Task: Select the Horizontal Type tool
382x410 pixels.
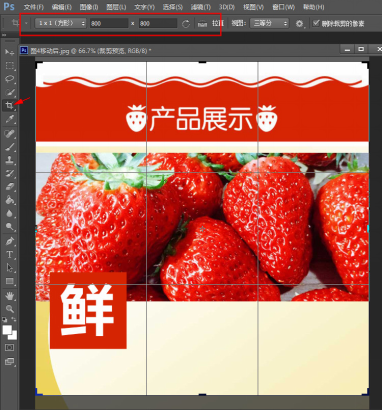Action: point(9,255)
